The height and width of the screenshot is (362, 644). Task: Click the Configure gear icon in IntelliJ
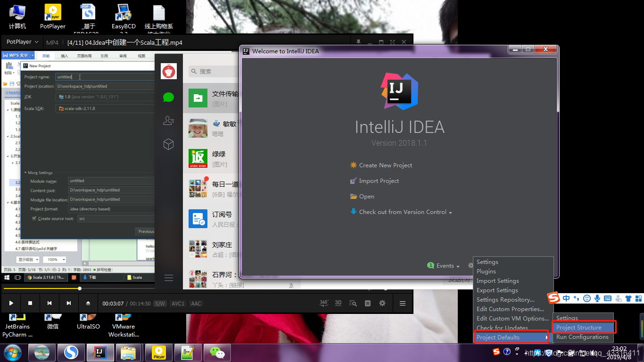pyautogui.click(x=470, y=266)
